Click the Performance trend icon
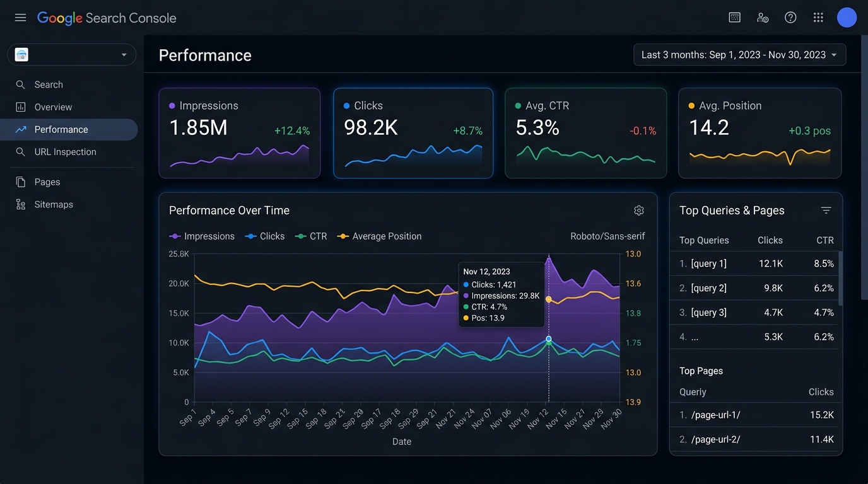Viewport: 868px width, 484px height. tap(21, 129)
